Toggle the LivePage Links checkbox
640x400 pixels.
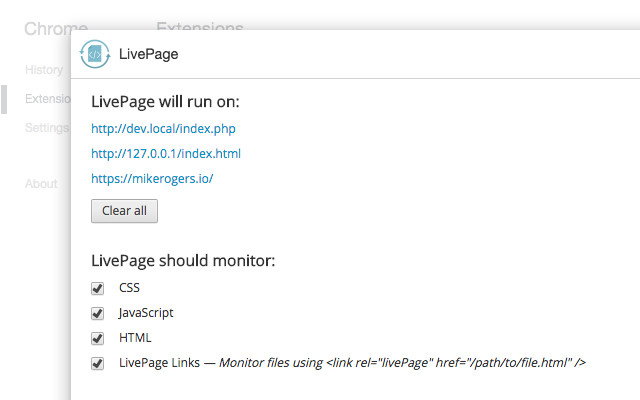click(x=97, y=363)
